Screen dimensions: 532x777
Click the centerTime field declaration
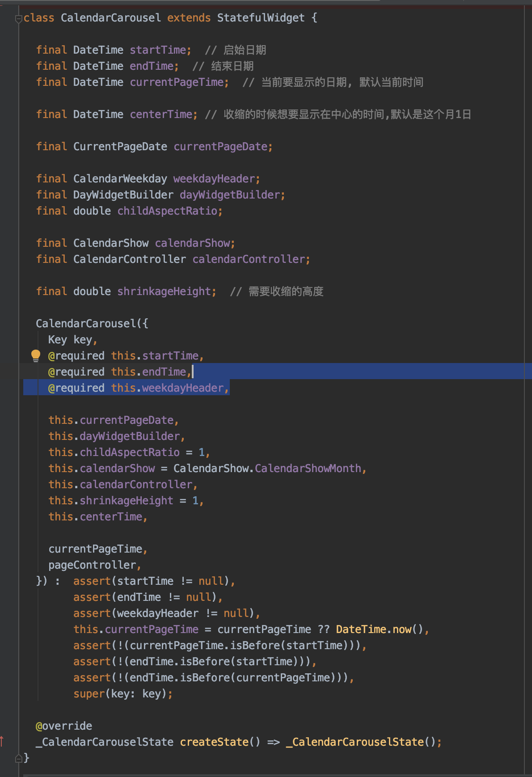point(117,114)
